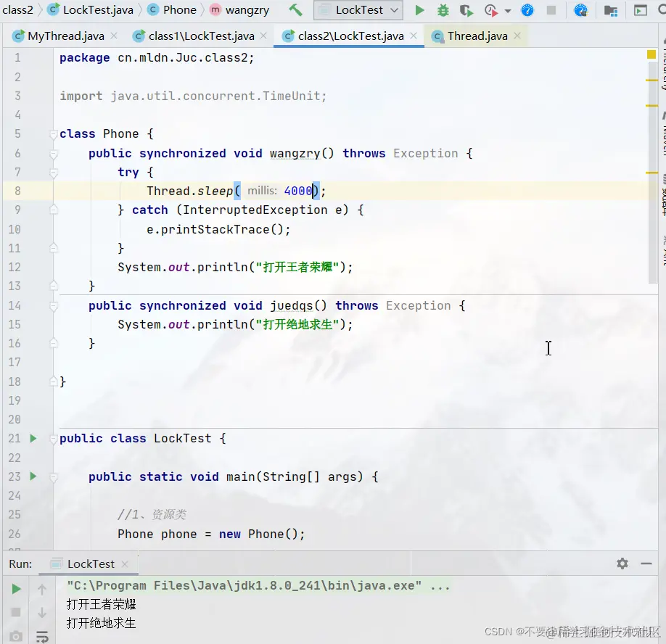The image size is (666, 644).
Task: Click the editor vertical scrollbar
Action: click(x=653, y=173)
